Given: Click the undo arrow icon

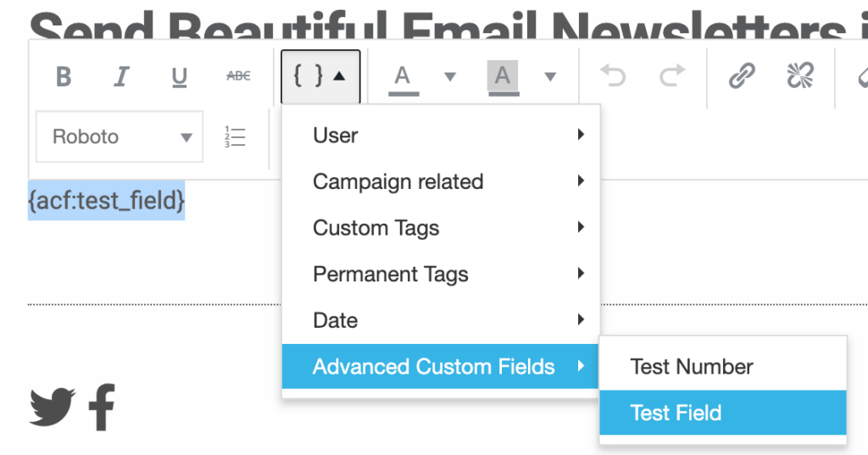Looking at the screenshot, I should pyautogui.click(x=612, y=77).
